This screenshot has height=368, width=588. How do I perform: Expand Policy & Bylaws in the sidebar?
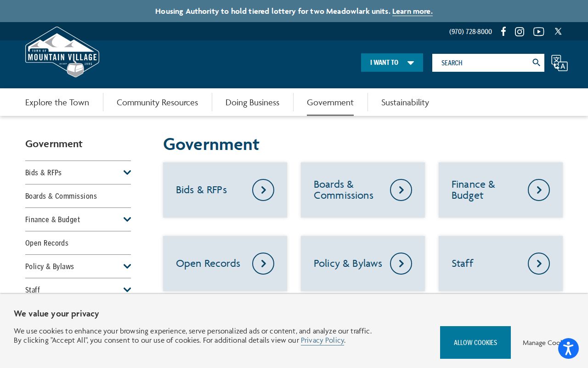click(127, 266)
